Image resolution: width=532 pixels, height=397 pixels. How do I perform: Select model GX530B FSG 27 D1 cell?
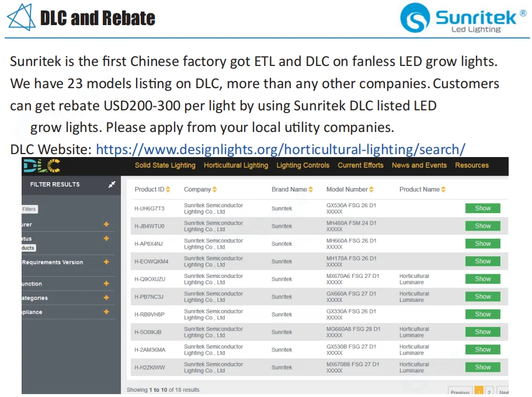pos(351,350)
